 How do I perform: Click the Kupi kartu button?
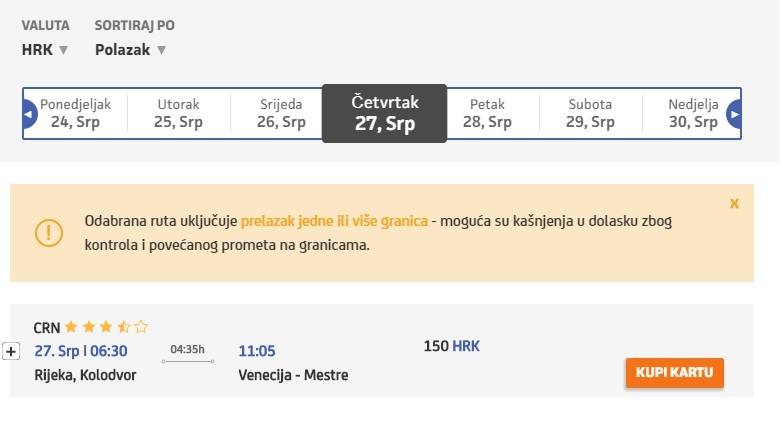click(674, 373)
